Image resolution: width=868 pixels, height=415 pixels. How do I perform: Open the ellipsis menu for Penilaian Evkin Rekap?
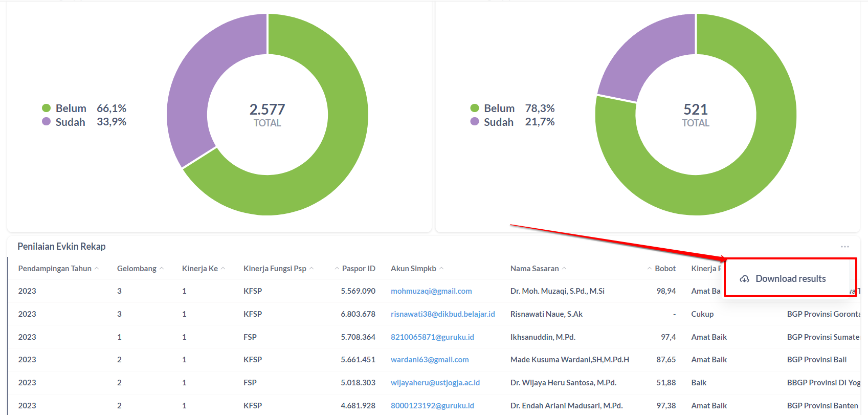pyautogui.click(x=844, y=247)
